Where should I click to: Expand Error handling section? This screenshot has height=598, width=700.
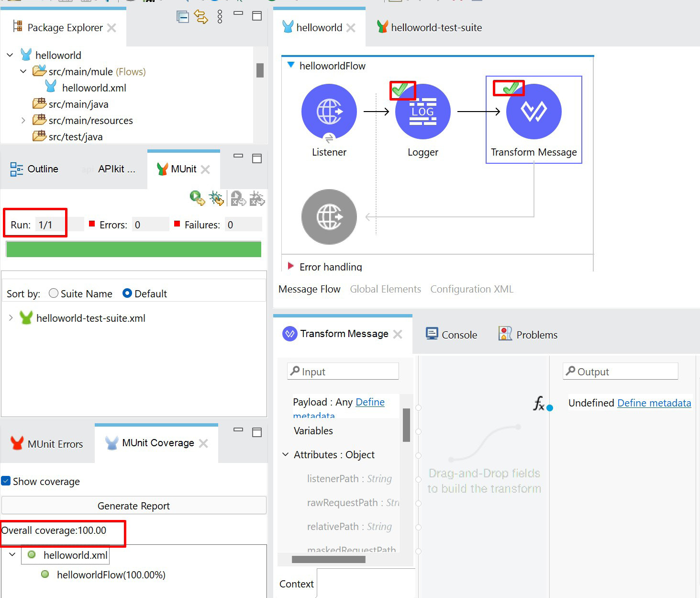290,266
